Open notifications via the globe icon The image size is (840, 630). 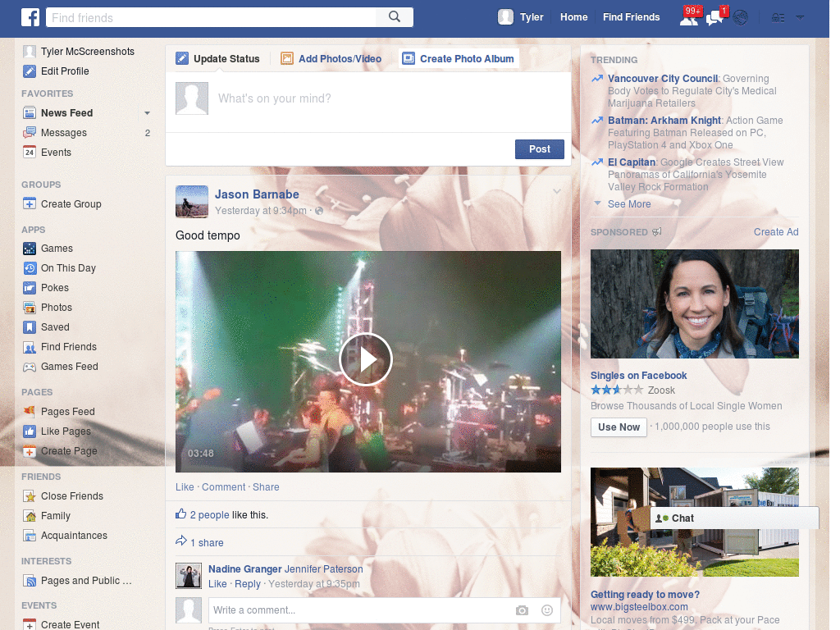pos(740,16)
